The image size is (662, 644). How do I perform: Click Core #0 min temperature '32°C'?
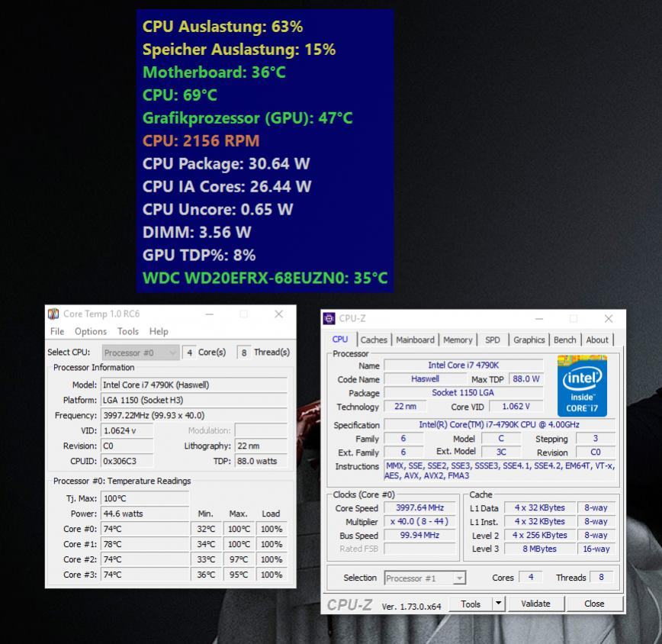(x=206, y=529)
